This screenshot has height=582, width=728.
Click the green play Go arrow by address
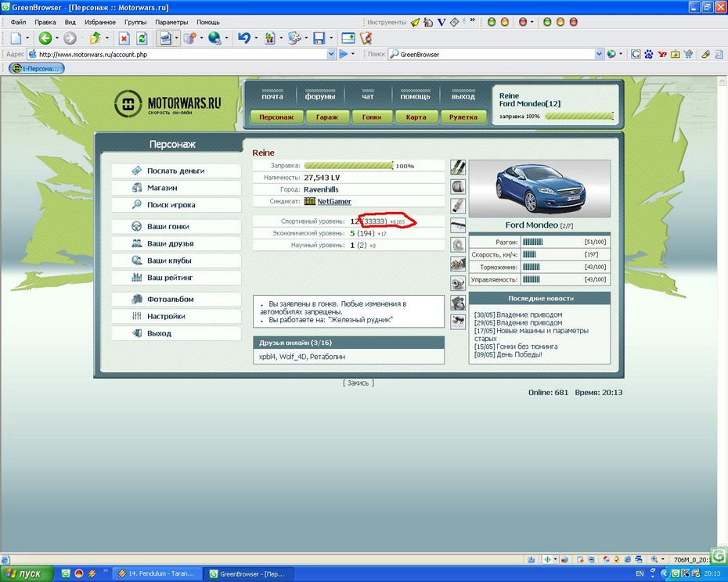click(344, 54)
